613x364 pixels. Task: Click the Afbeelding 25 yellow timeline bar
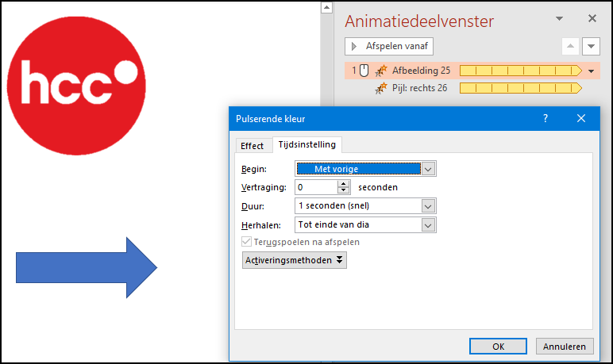521,71
